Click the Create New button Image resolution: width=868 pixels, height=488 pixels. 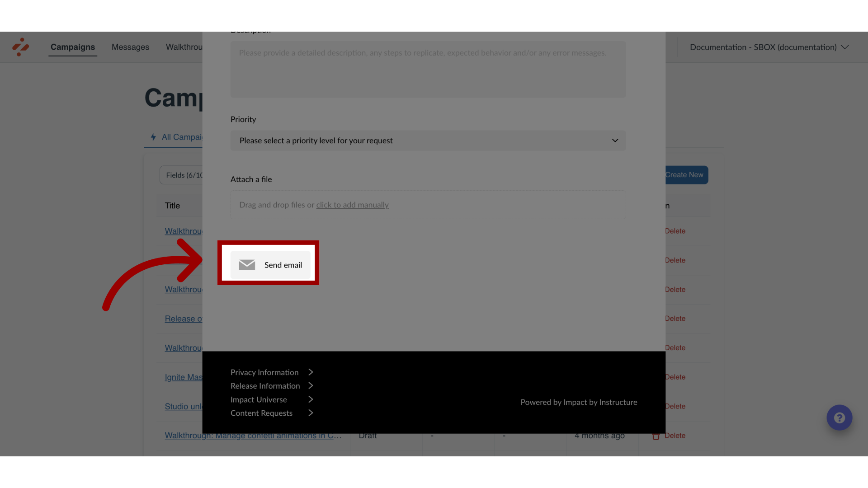point(684,174)
